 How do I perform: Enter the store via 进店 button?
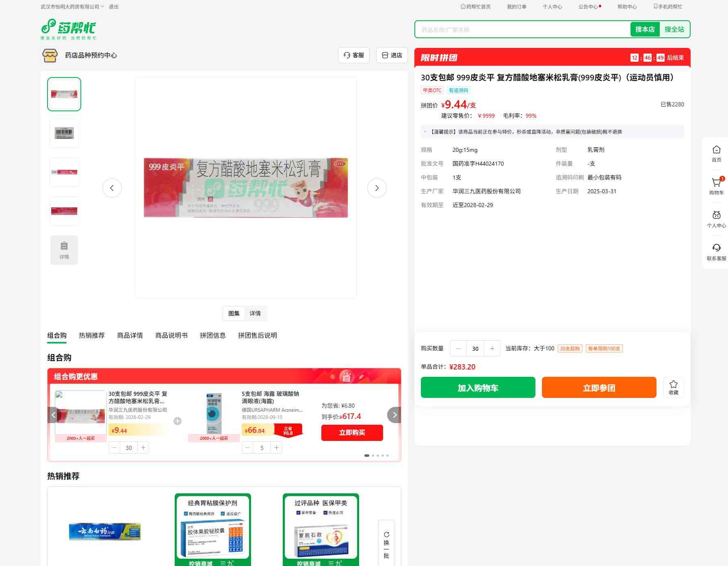pos(392,55)
